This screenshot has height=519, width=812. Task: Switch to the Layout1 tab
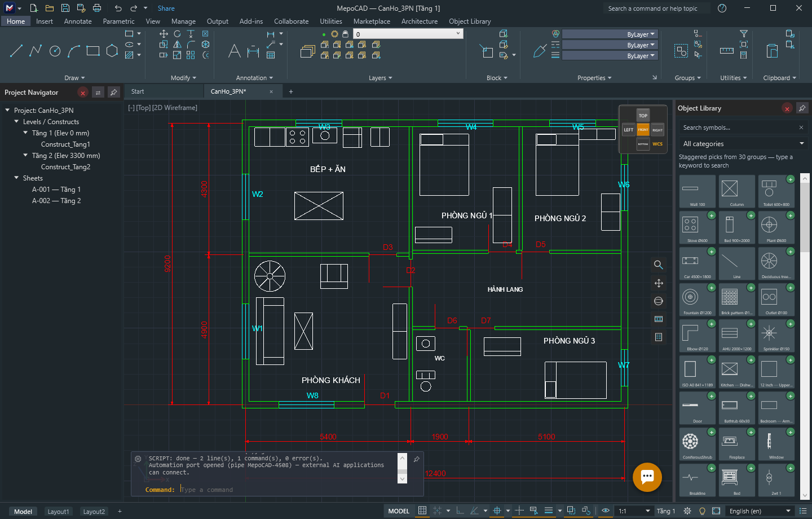58,512
